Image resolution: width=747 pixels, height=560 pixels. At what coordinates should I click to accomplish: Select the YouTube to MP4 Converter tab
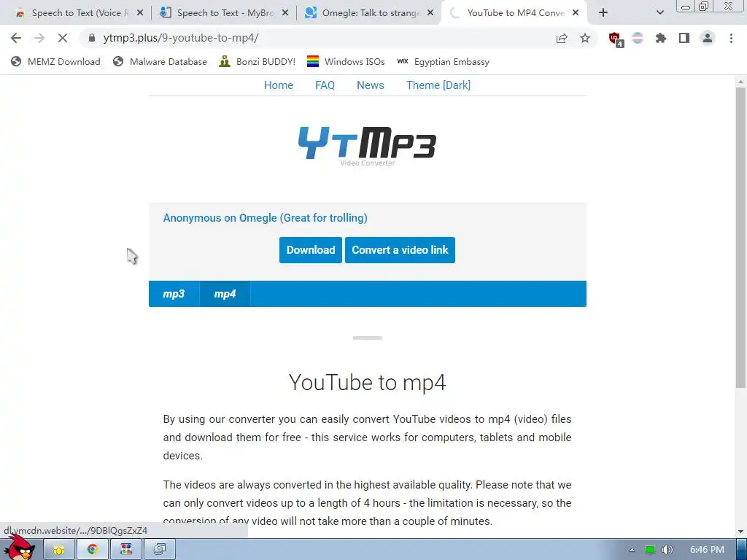click(x=514, y=13)
